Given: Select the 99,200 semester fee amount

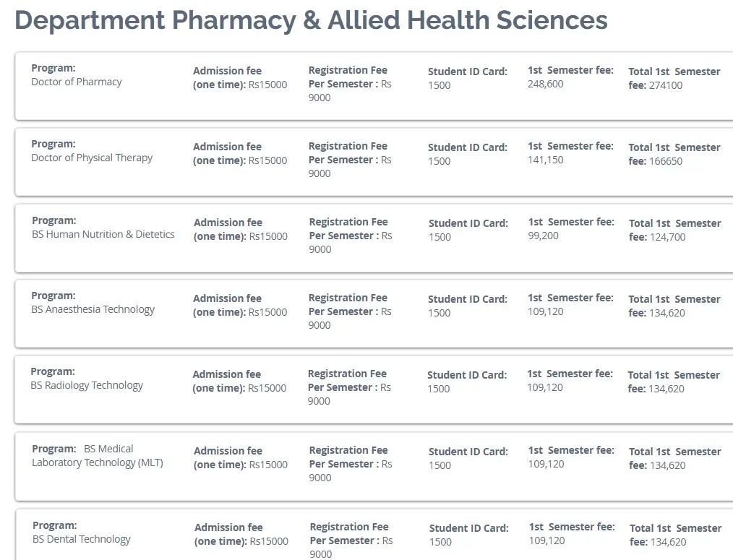Looking at the screenshot, I should [543, 236].
